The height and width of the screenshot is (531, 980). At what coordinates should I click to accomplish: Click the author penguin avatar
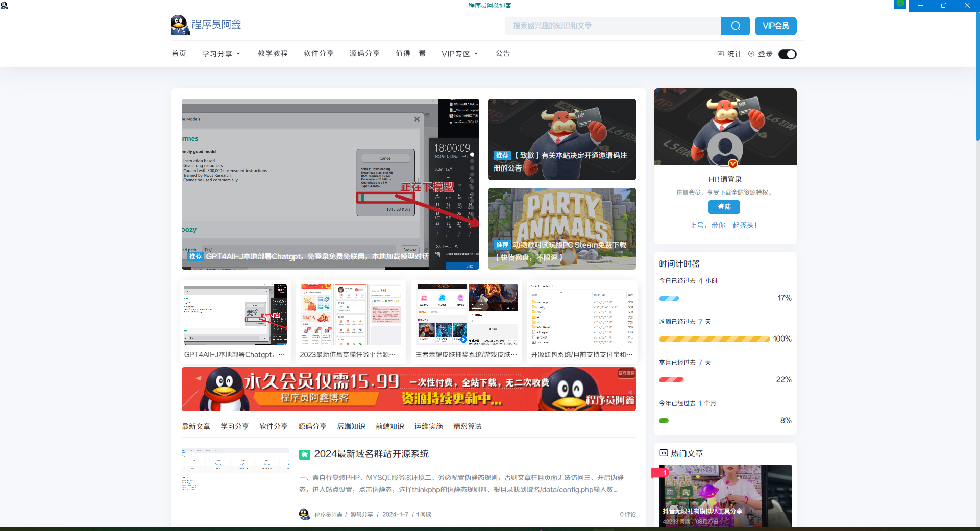coord(305,514)
